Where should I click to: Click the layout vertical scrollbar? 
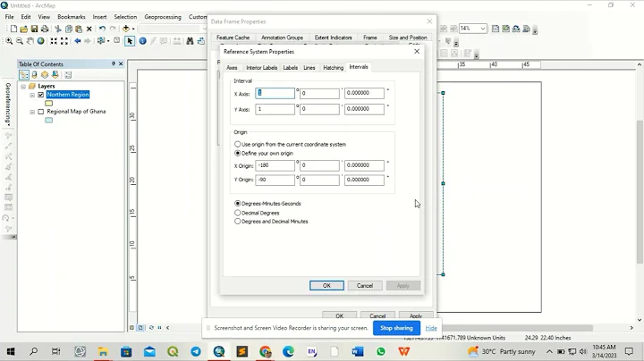point(640,192)
